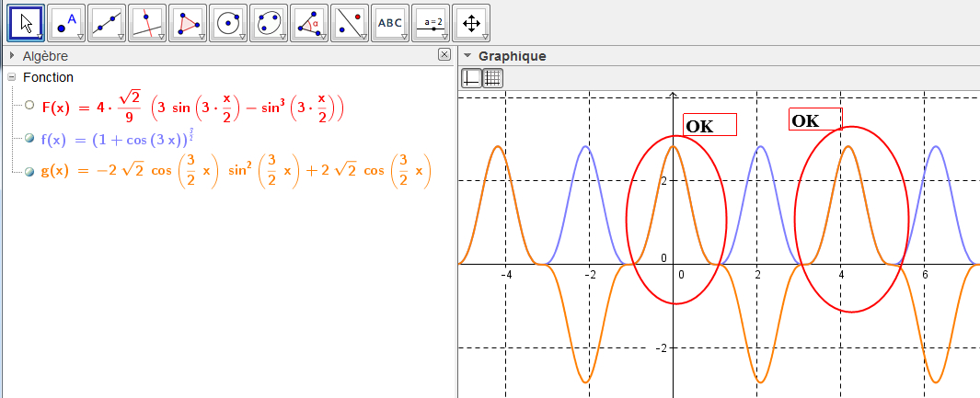Choose the Line through two points tool

(x=107, y=23)
